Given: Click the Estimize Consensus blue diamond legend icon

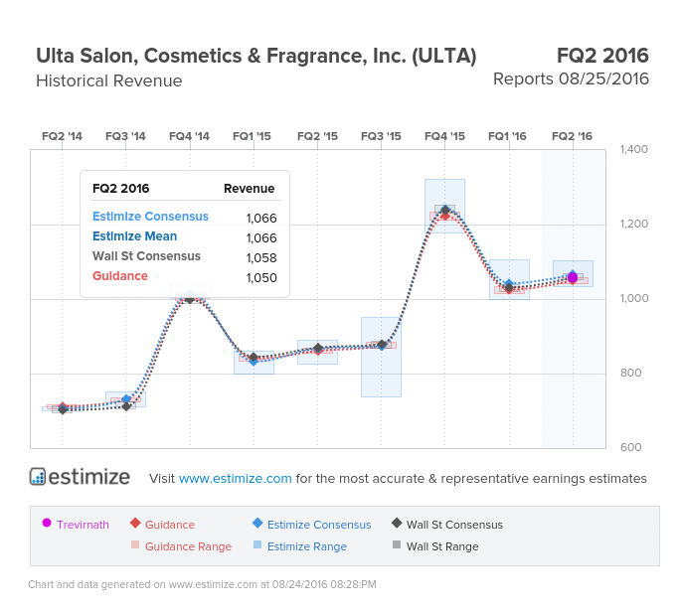Looking at the screenshot, I should pos(257,523).
